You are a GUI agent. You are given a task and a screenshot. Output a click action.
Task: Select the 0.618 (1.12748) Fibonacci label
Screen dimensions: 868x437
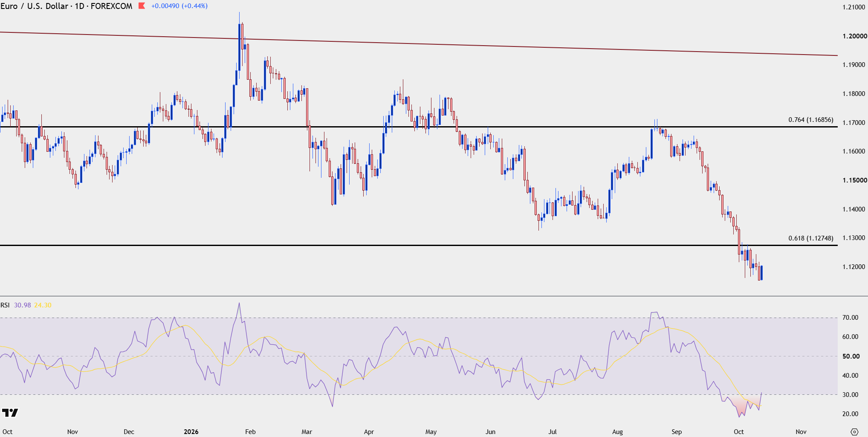coord(811,238)
